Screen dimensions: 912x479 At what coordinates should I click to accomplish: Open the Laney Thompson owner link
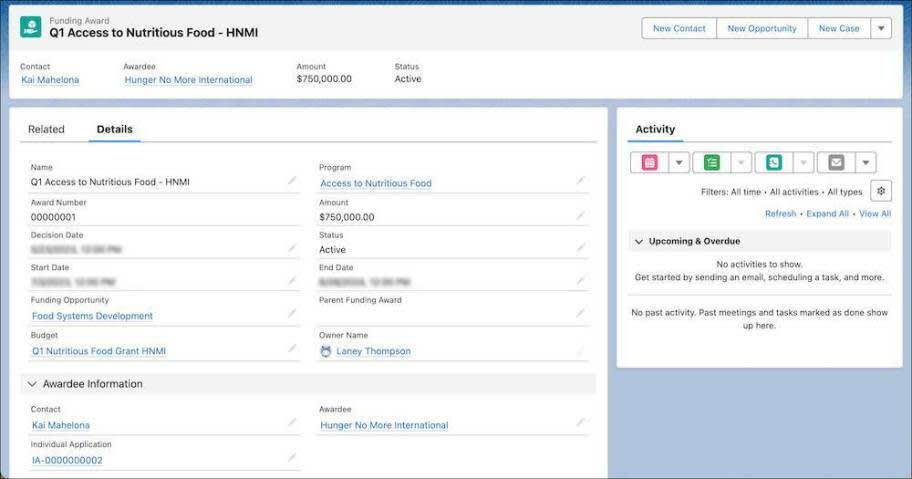click(373, 351)
